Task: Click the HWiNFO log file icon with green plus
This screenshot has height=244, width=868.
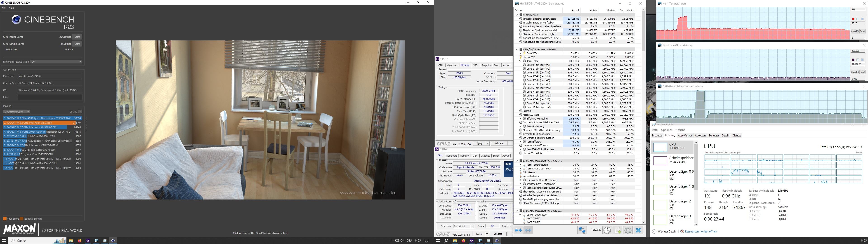Action: tap(617, 230)
